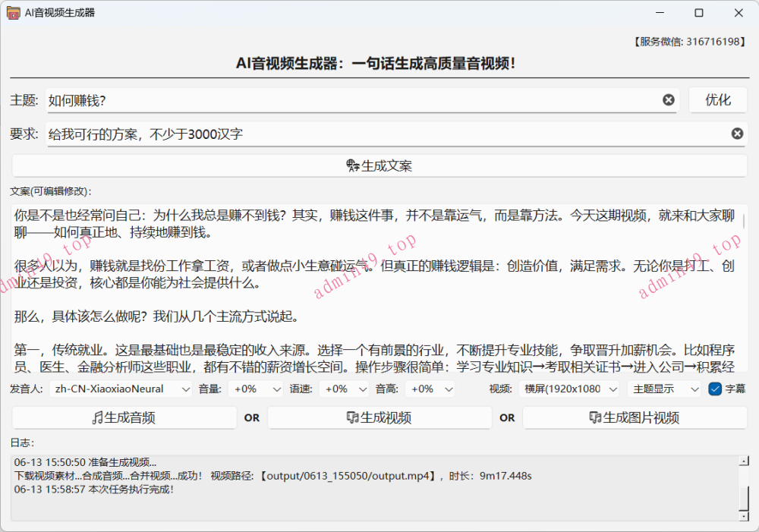Image resolution: width=759 pixels, height=532 pixels.
Task: Maximize the AI音视频生成器 window
Action: (698, 13)
